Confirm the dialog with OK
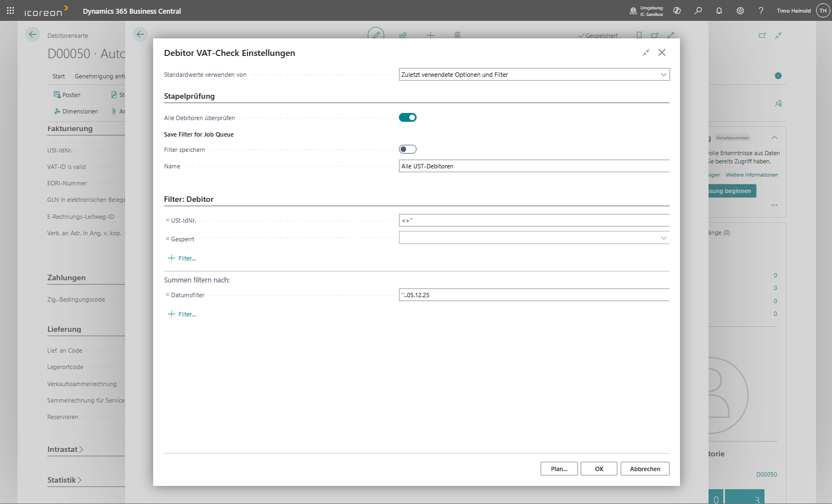832x504 pixels. click(x=599, y=469)
